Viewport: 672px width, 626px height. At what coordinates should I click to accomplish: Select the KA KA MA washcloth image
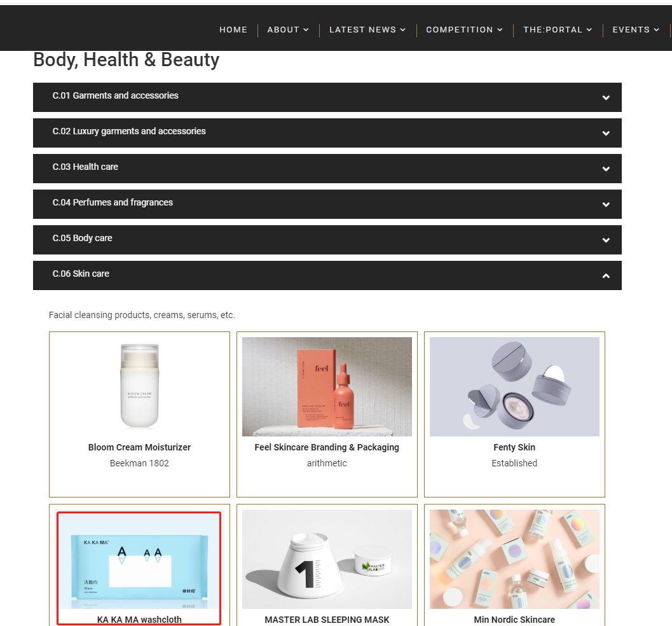pos(139,560)
